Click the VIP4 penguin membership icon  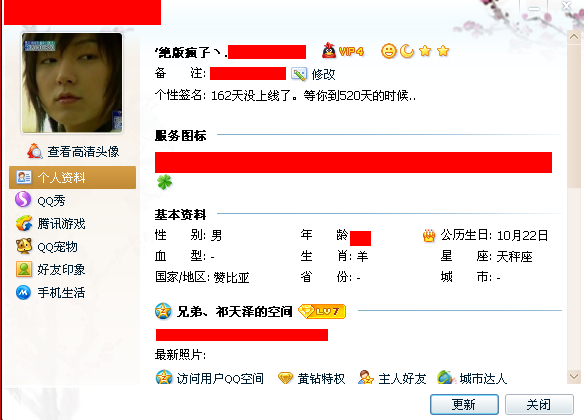click(x=343, y=51)
